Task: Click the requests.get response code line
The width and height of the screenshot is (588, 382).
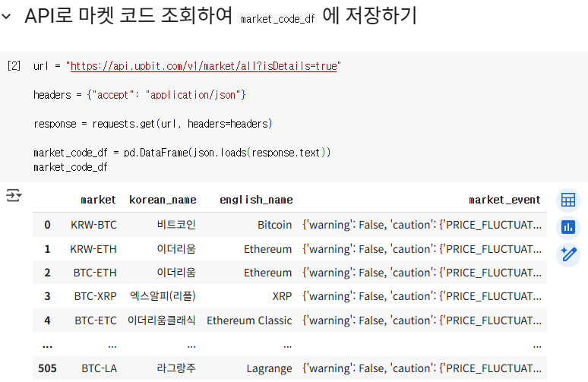Action: (x=153, y=124)
